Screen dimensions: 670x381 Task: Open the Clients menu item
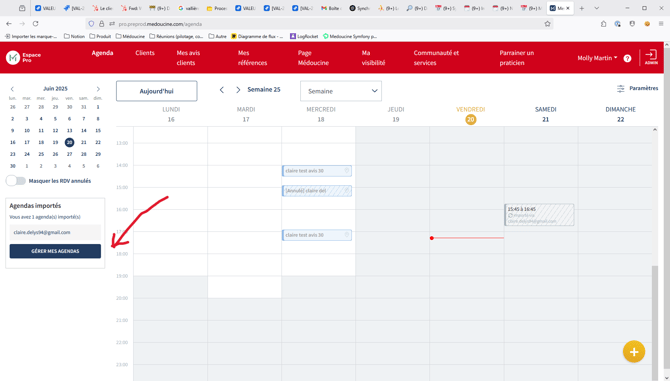[x=145, y=53]
